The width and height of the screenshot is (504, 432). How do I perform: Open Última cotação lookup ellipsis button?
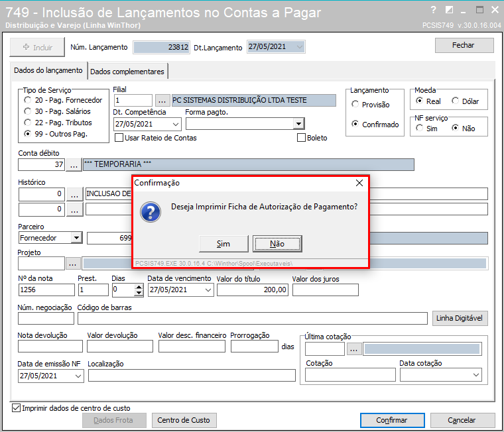coord(354,349)
